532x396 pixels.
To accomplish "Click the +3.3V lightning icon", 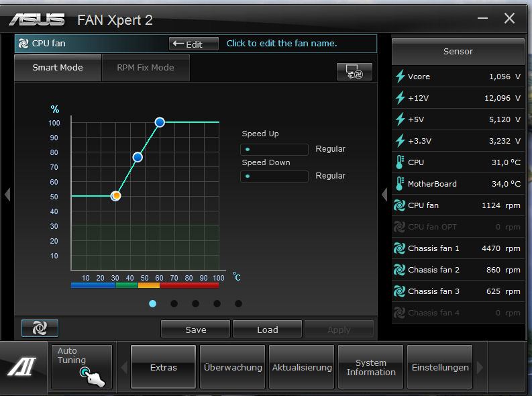I will pos(401,141).
